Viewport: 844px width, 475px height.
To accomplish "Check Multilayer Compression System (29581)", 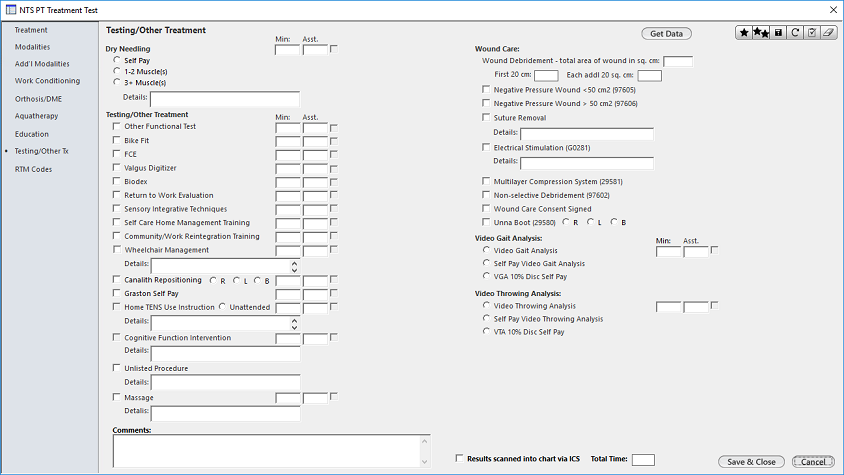I will (x=486, y=181).
